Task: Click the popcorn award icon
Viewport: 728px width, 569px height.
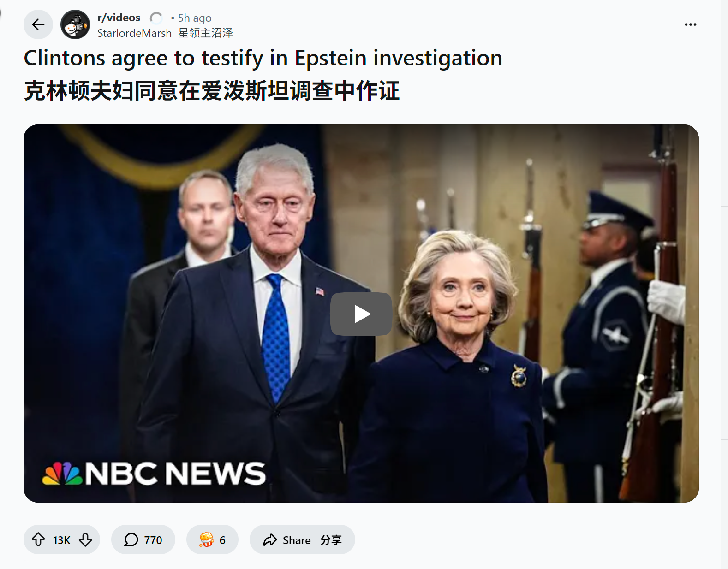Action: tap(206, 539)
